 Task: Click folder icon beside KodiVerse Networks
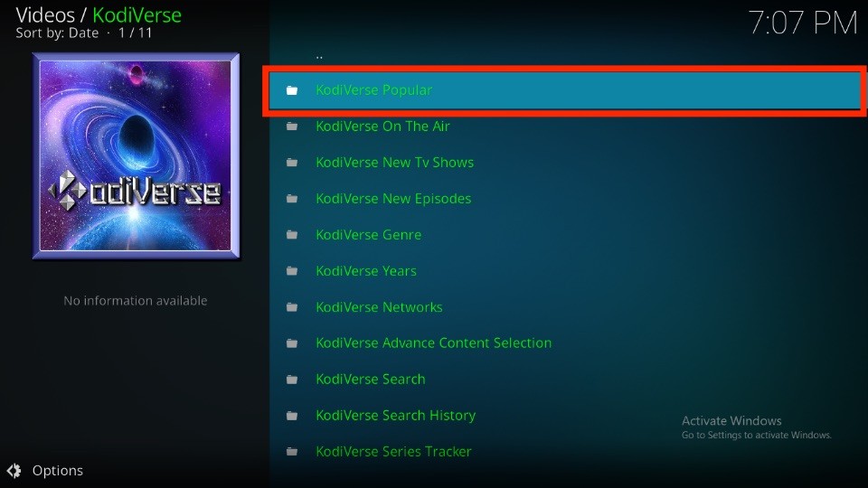(x=292, y=307)
